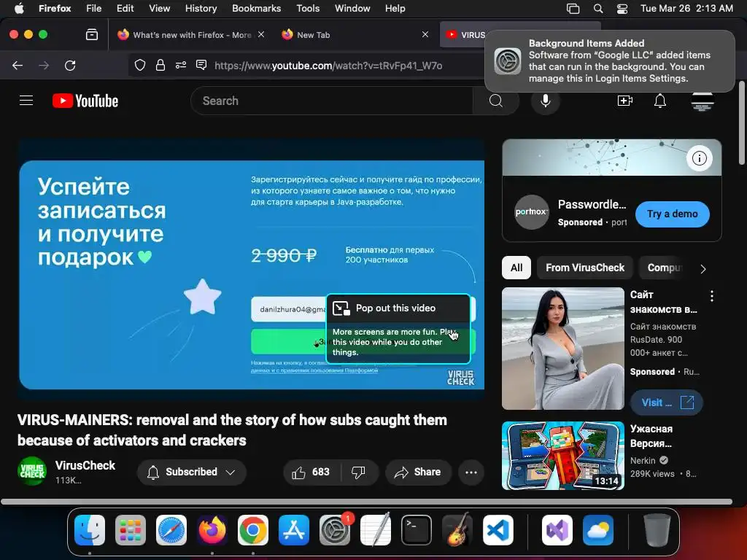Like the video with thumbs up
Viewport: 747px width, 560px height.
pyautogui.click(x=311, y=472)
